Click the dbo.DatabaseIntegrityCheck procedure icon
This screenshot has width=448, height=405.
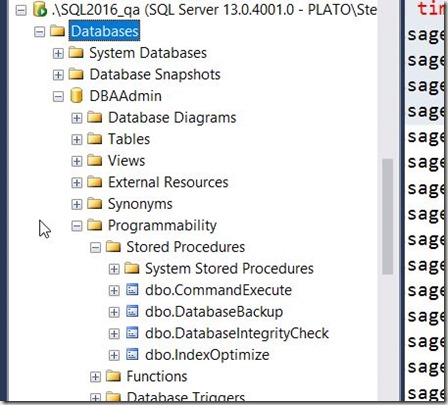coord(132,333)
